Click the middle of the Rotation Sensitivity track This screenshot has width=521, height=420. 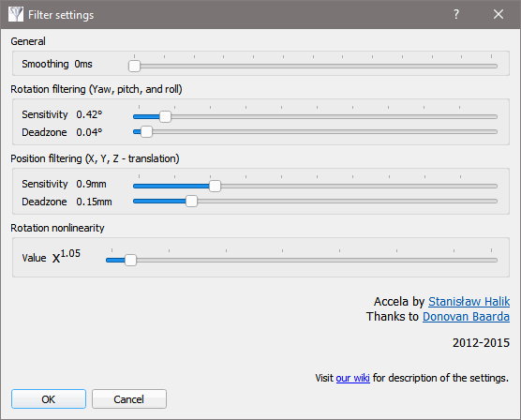coord(315,117)
